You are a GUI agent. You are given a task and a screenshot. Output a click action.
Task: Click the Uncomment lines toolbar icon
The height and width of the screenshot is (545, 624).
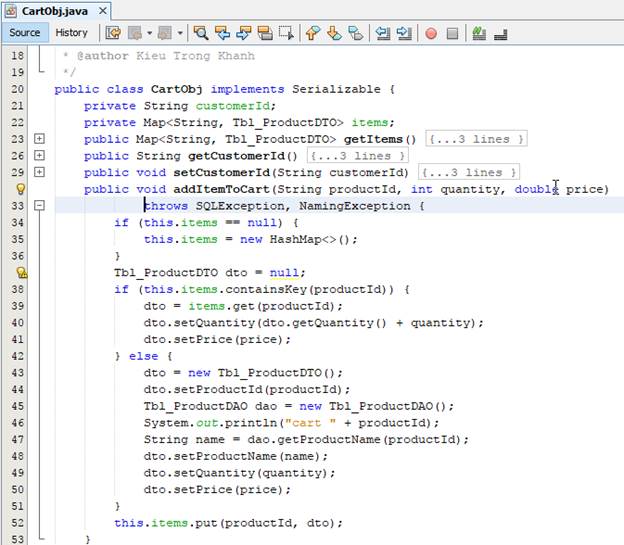tap(501, 34)
